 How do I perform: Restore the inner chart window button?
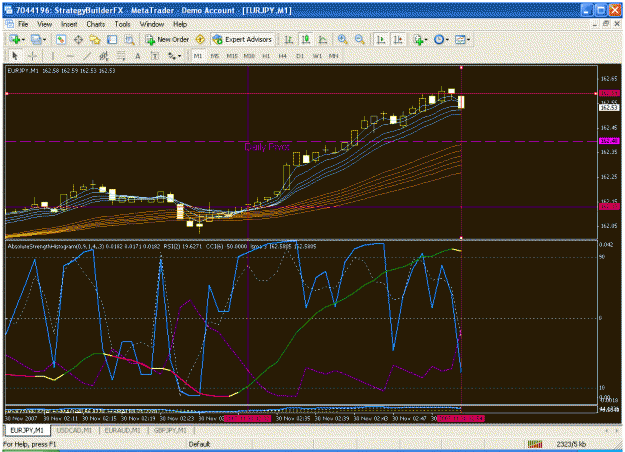tap(606, 24)
